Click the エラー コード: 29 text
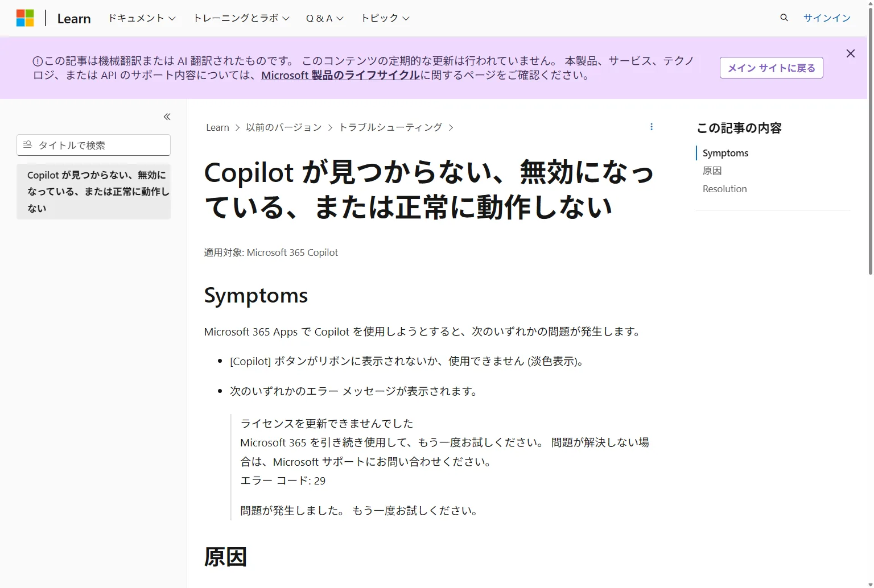The height and width of the screenshot is (588, 874). pos(283,481)
